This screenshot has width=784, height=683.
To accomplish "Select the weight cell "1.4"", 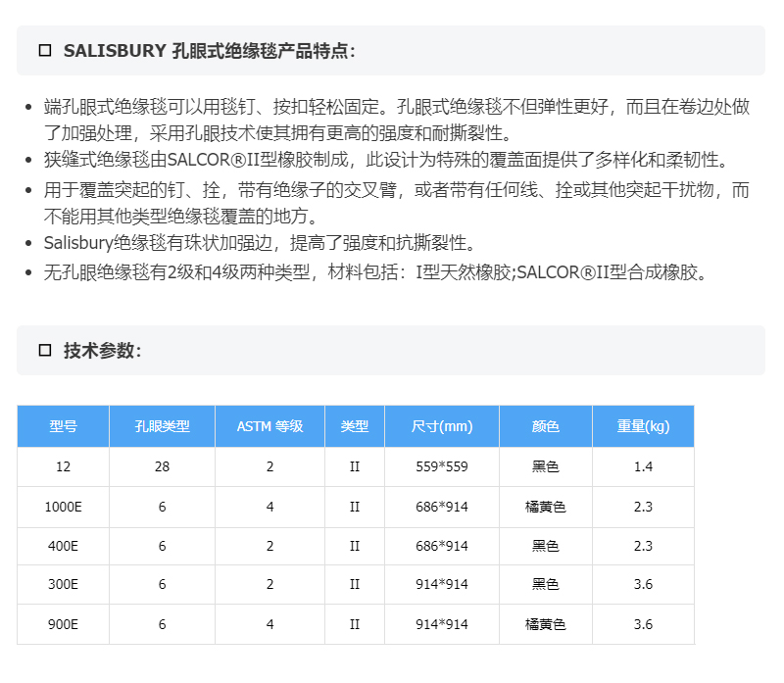I will click(x=643, y=467).
